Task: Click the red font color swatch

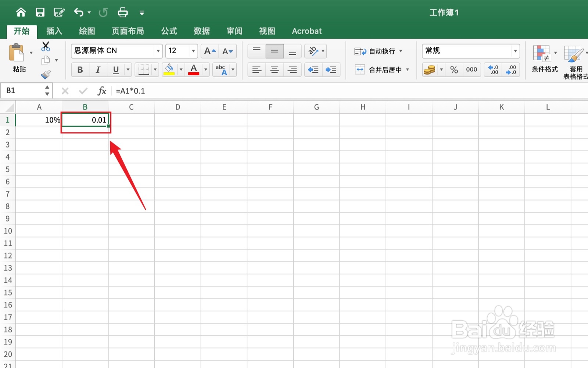Action: 194,73
